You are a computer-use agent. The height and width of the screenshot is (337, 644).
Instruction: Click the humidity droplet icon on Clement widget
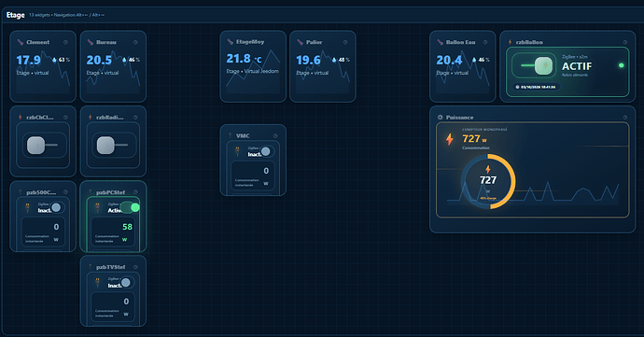pos(55,60)
